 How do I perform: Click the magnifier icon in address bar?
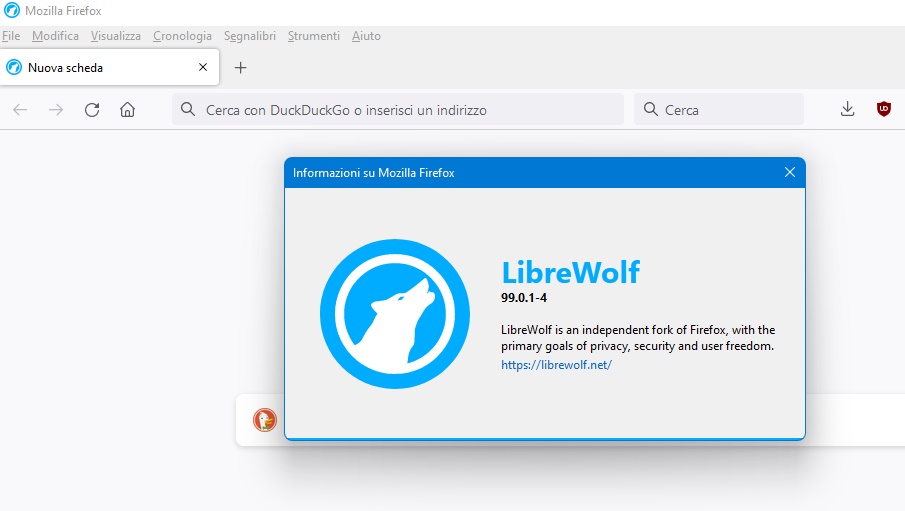click(x=188, y=109)
